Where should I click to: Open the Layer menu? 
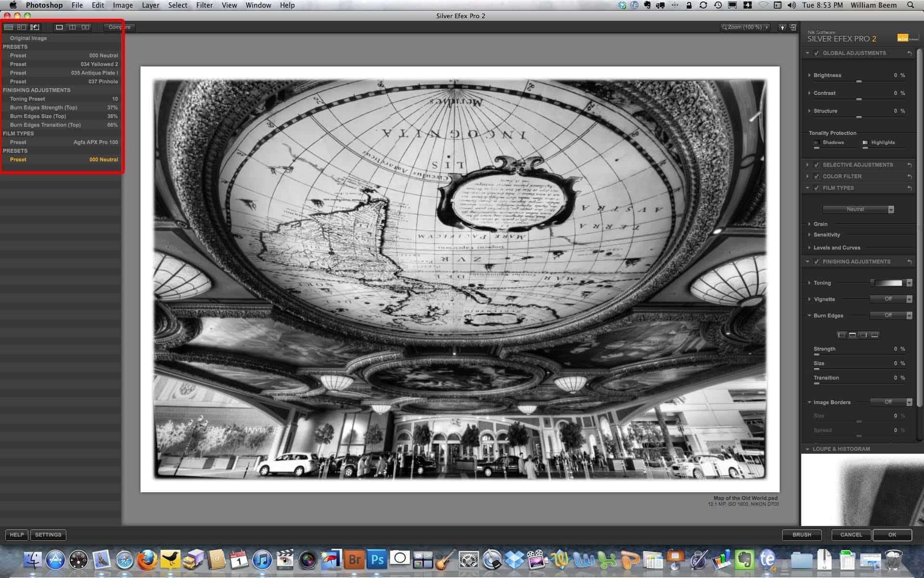click(150, 5)
